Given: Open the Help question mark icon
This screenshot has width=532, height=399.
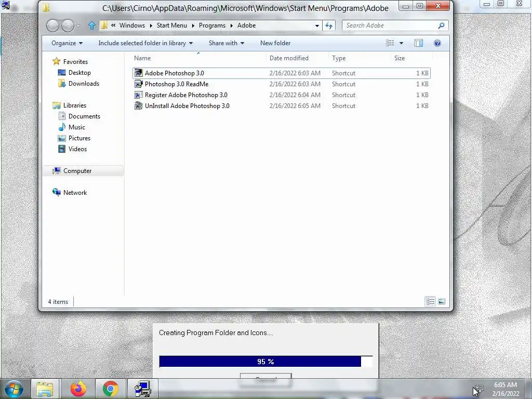Looking at the screenshot, I should [437, 43].
